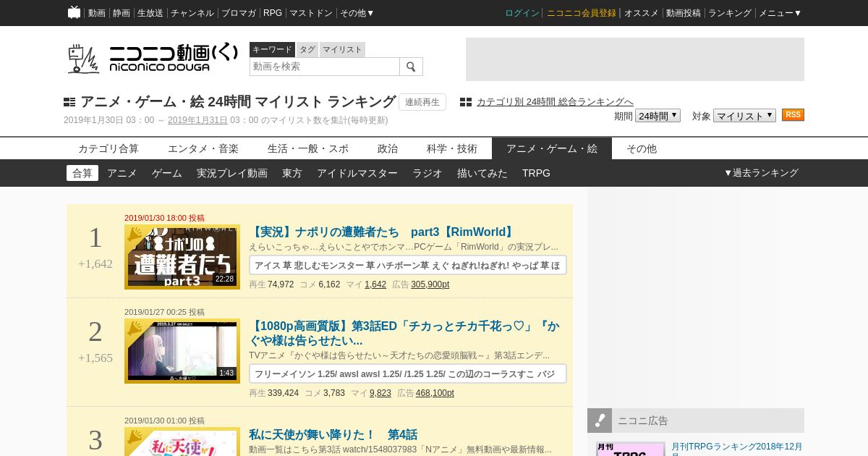Screen dimensions: 868x456
Task: Select the アニメ subcategory
Action: (x=122, y=173)
